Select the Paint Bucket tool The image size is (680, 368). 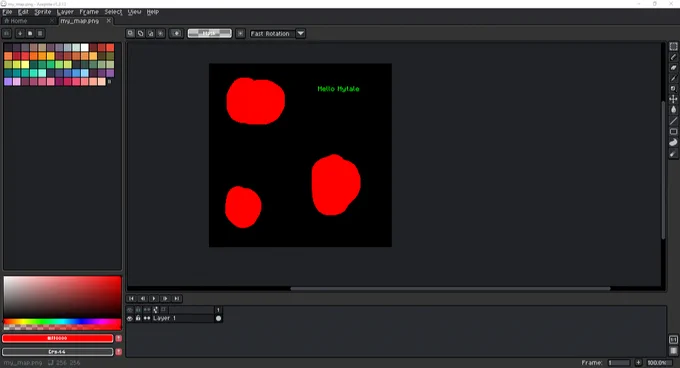(673, 110)
